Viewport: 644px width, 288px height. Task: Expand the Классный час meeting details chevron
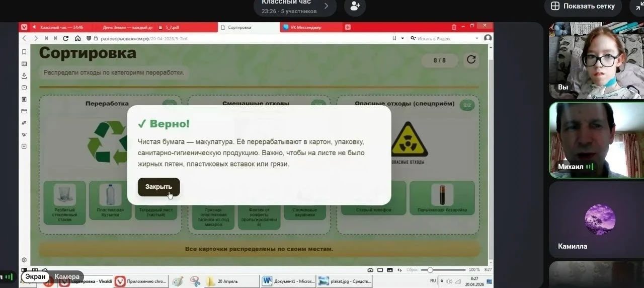[x=326, y=6]
